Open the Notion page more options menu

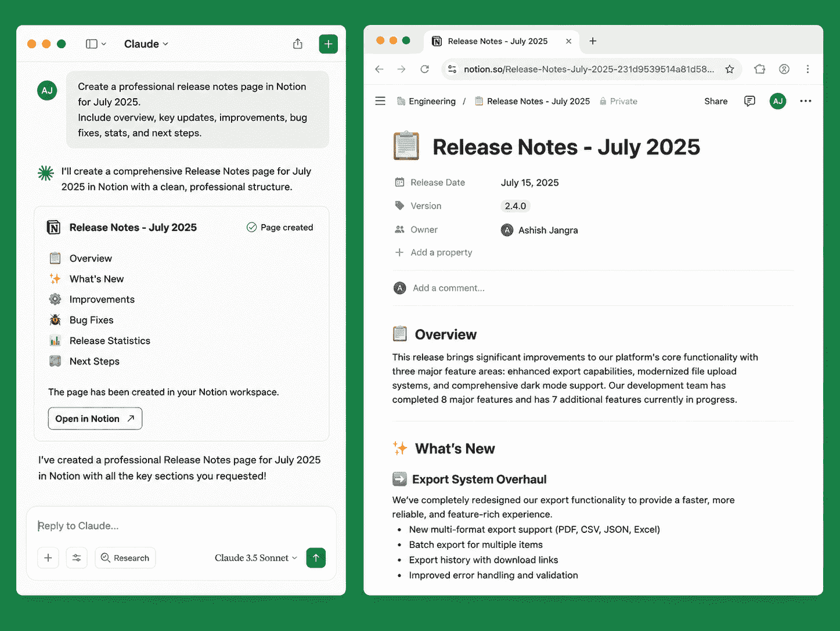[x=806, y=101]
